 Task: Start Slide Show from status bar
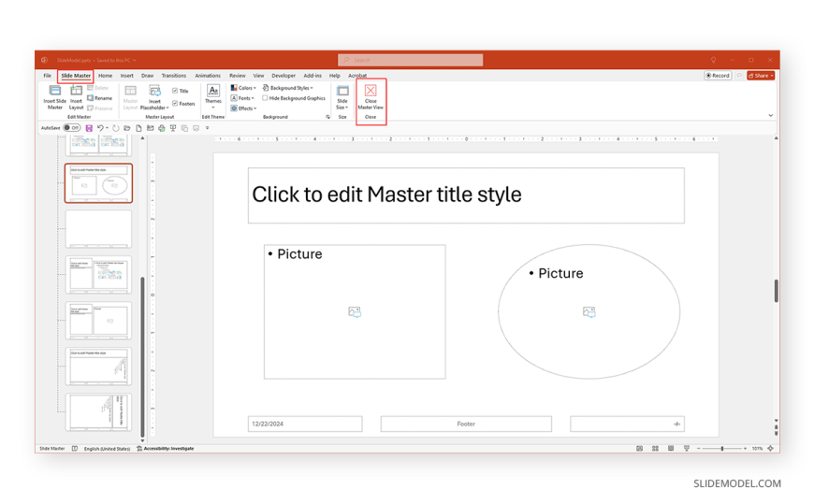click(x=687, y=449)
